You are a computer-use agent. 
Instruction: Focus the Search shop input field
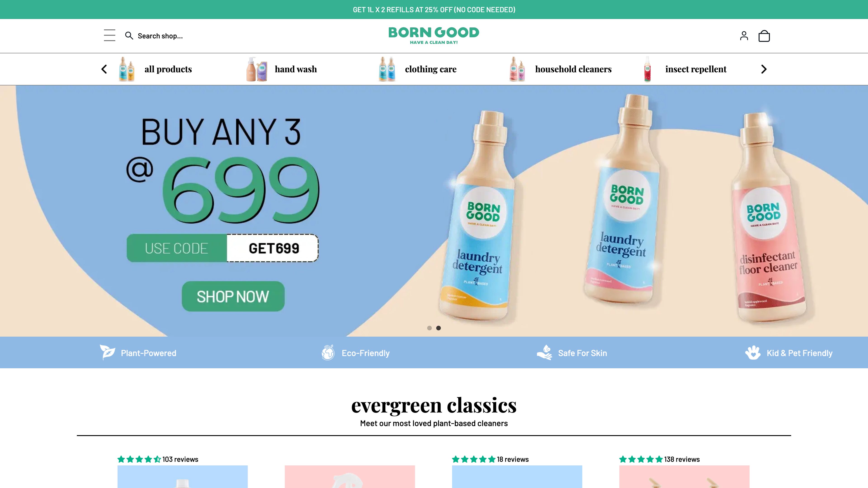[160, 36]
